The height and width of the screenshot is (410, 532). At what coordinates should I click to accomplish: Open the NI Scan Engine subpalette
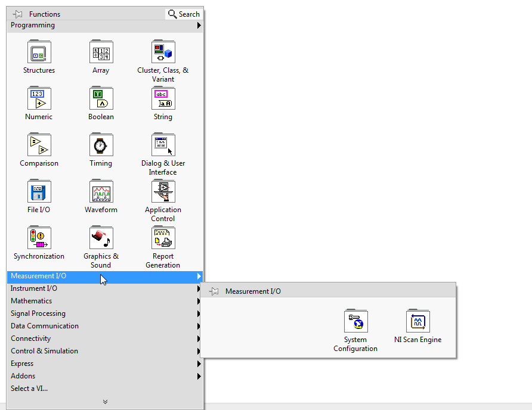click(418, 321)
